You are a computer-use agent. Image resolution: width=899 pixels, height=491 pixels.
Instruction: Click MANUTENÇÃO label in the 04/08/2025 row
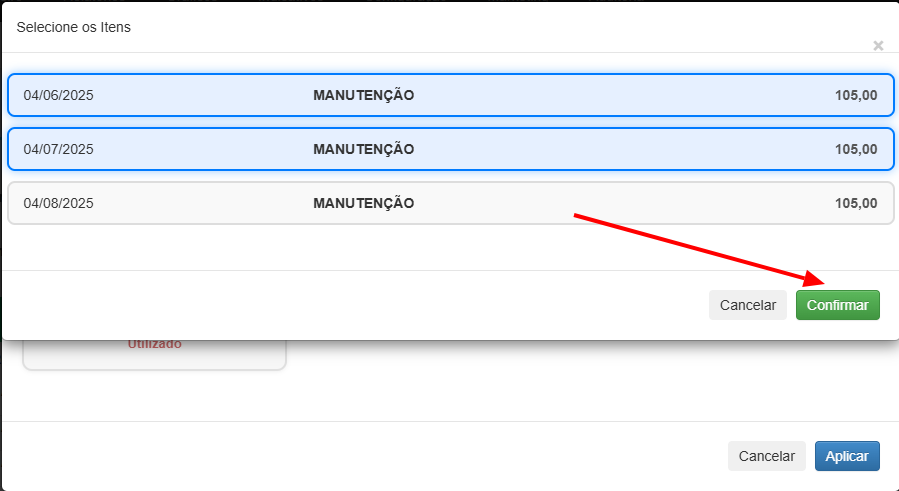point(363,203)
